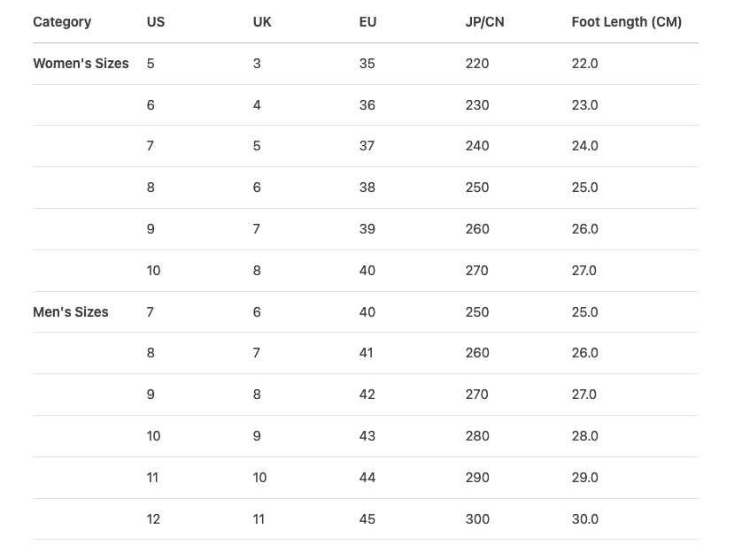The width and height of the screenshot is (734, 560).
Task: Click the EU 38 cell
Action: pyautogui.click(x=367, y=188)
